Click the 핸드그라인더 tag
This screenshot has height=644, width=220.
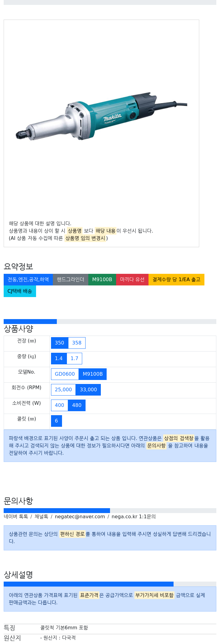tap(71, 280)
